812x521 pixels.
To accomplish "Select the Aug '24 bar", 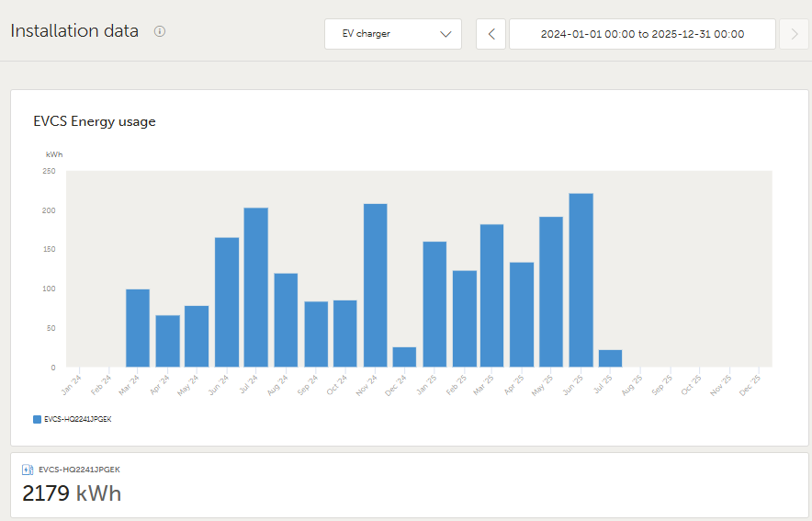I will tap(286, 320).
